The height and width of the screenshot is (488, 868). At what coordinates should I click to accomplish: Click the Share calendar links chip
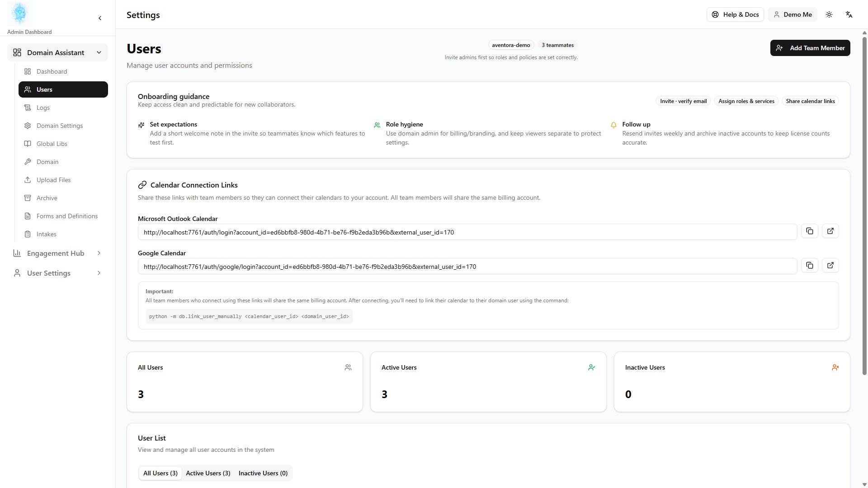(811, 101)
